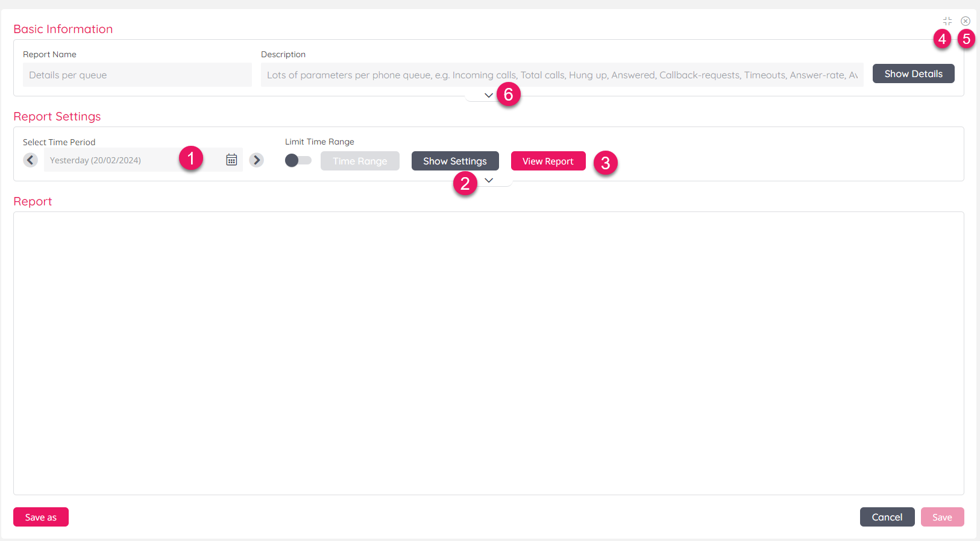Cancel the report editing
The image size is (980, 541).
pyautogui.click(x=887, y=517)
